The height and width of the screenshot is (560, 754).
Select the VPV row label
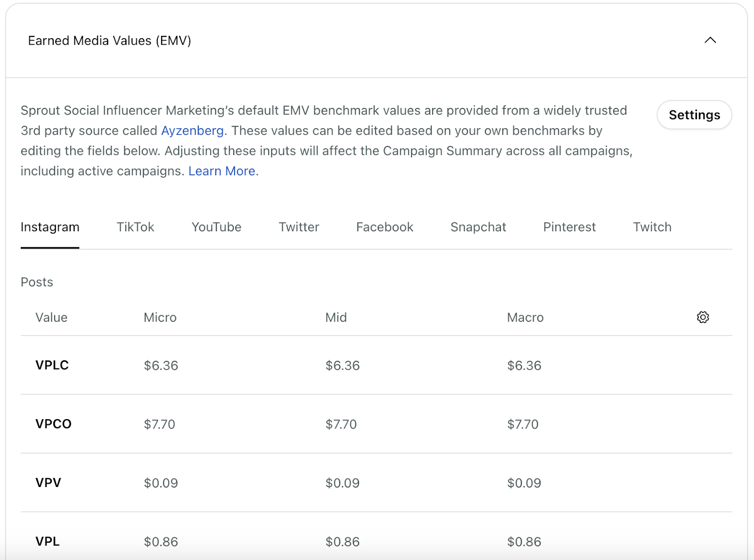tap(48, 483)
